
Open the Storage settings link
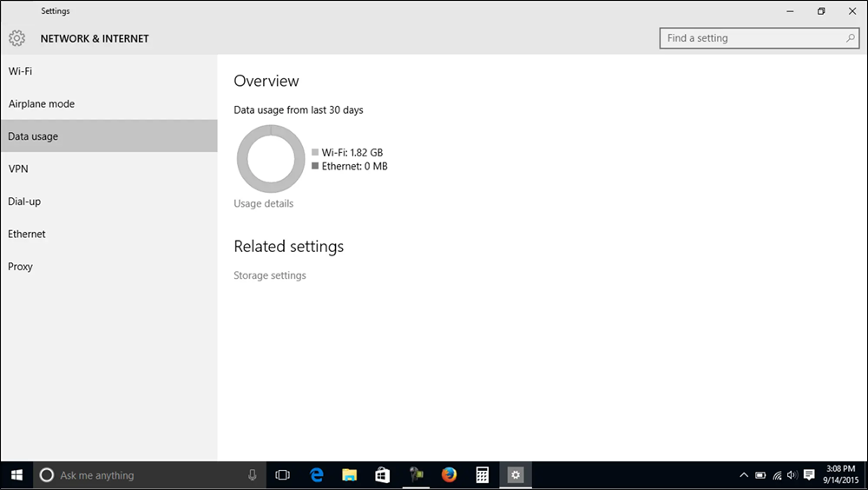click(x=270, y=275)
